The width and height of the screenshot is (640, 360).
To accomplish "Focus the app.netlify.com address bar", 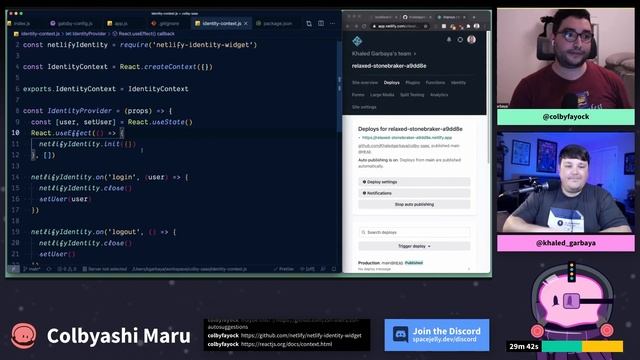I will click(399, 26).
